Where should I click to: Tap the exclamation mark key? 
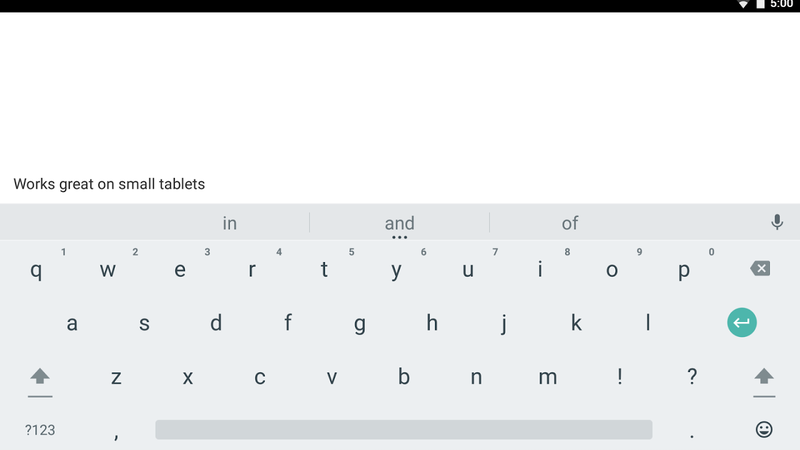[x=620, y=377]
